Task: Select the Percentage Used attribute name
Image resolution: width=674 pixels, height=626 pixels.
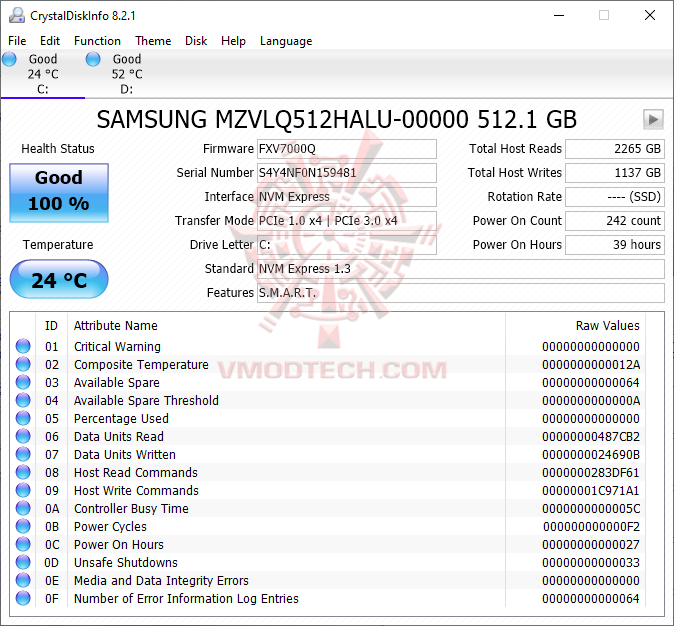Action: click(x=121, y=419)
